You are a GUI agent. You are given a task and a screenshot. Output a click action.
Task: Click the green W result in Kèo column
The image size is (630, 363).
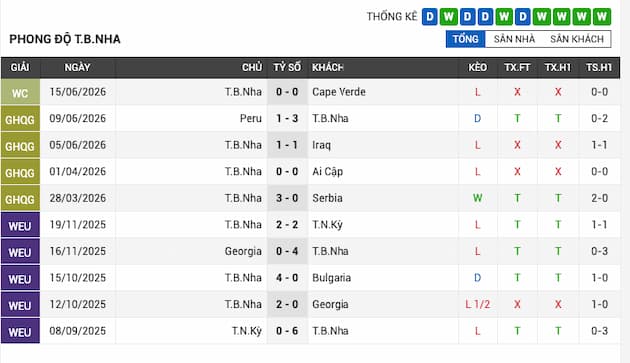(477, 198)
